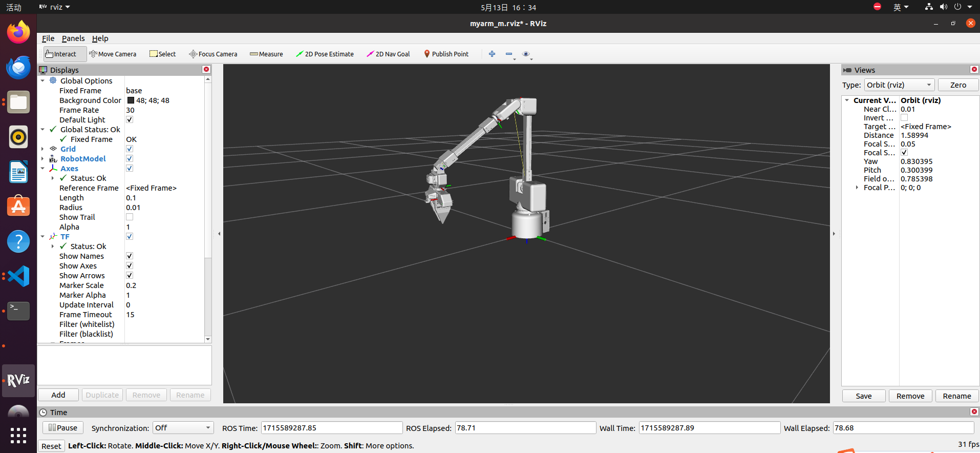The width and height of the screenshot is (980, 453).
Task: Select the Grid display row
Action: 68,149
